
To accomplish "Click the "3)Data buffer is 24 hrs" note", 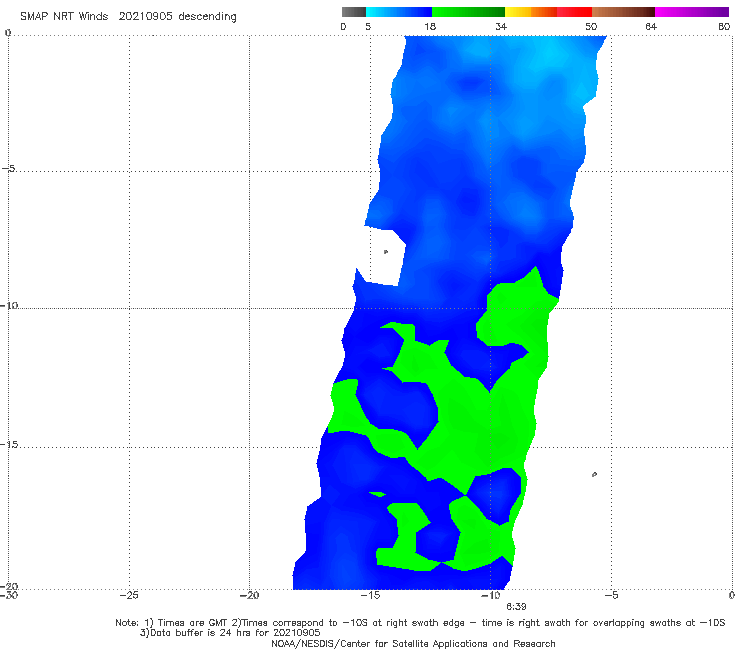I will [x=230, y=633].
